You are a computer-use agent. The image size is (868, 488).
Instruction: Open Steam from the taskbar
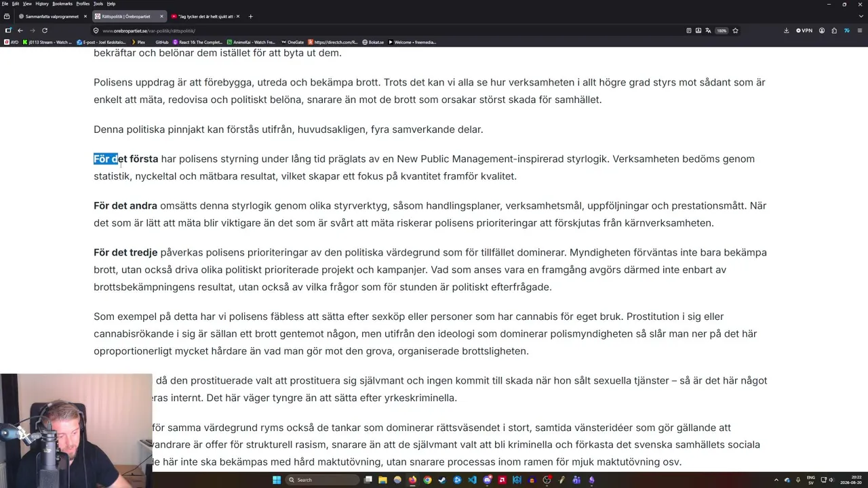click(442, 480)
